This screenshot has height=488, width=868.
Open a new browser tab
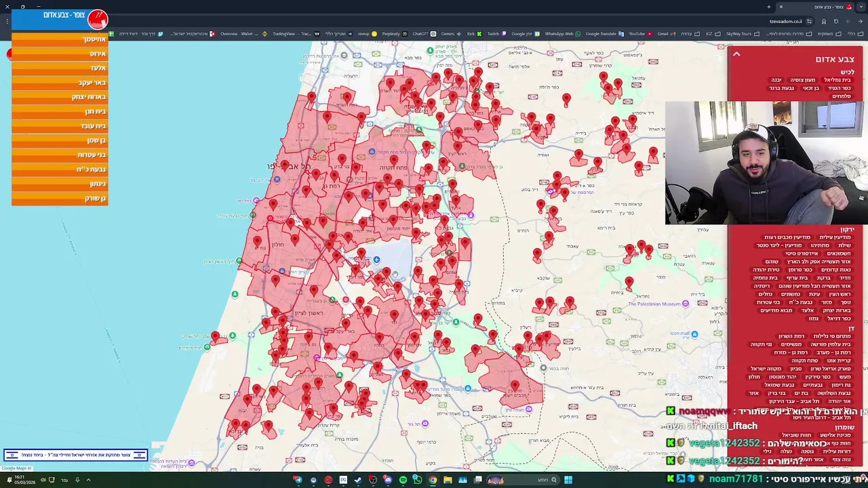[769, 7]
